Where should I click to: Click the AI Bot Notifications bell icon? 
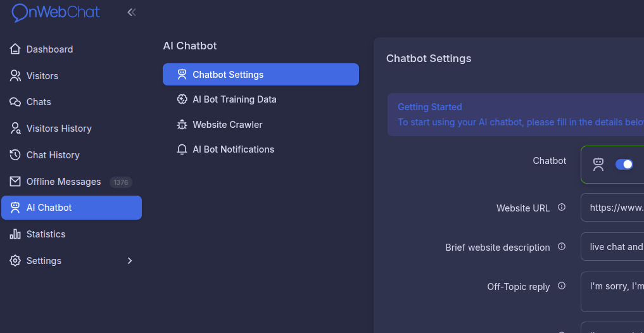[x=182, y=149]
